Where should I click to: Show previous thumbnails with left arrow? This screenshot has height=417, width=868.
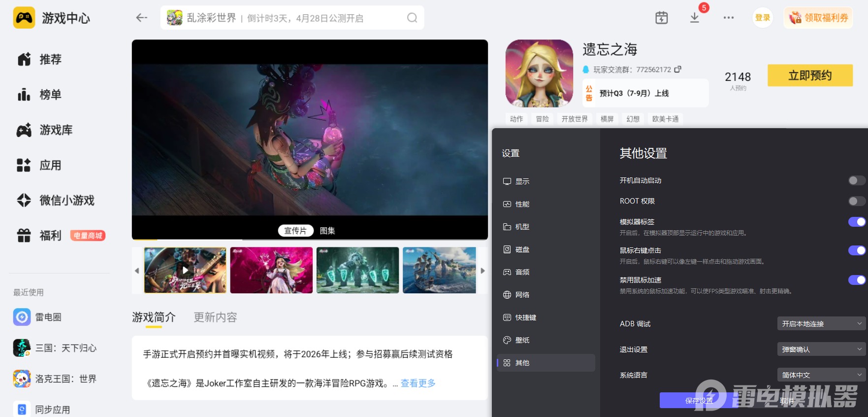click(x=137, y=271)
